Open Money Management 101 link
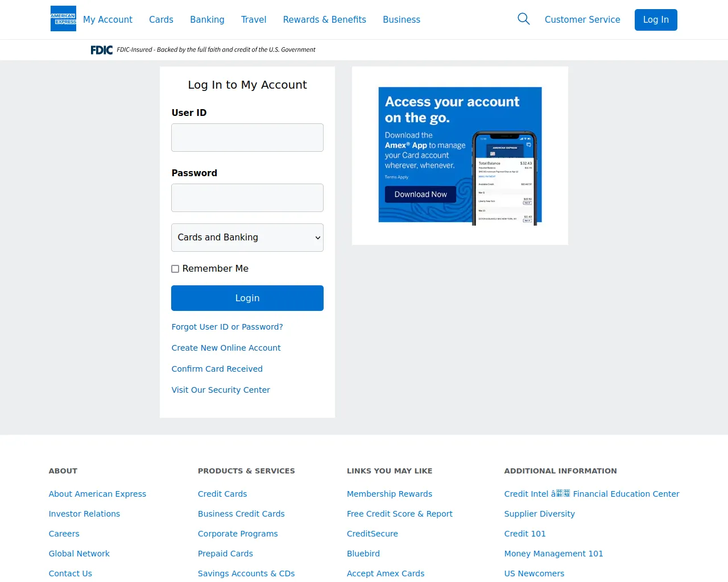The width and height of the screenshot is (728, 582). pos(553,554)
